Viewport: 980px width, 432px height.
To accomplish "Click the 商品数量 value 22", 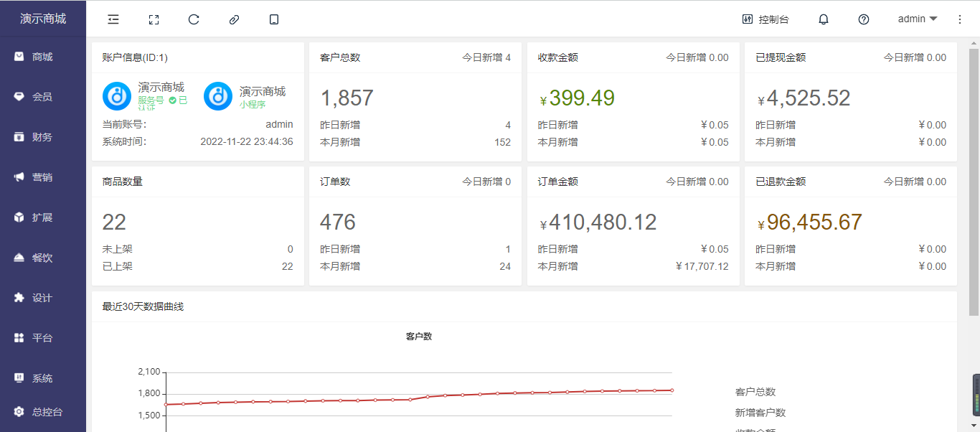I will [114, 222].
